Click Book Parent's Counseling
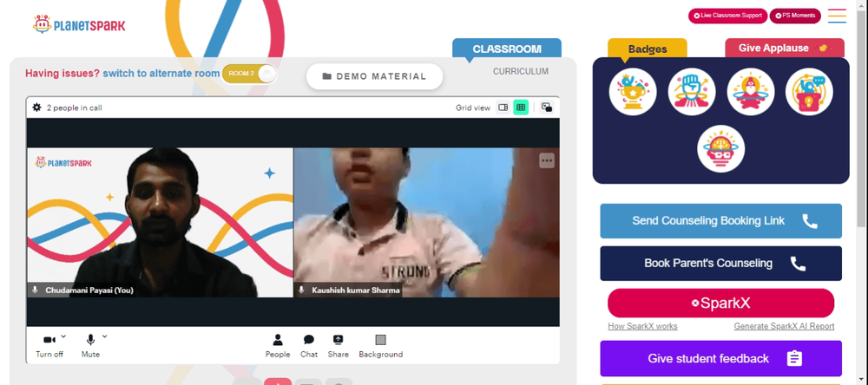This screenshot has width=868, height=385. pyautogui.click(x=720, y=264)
